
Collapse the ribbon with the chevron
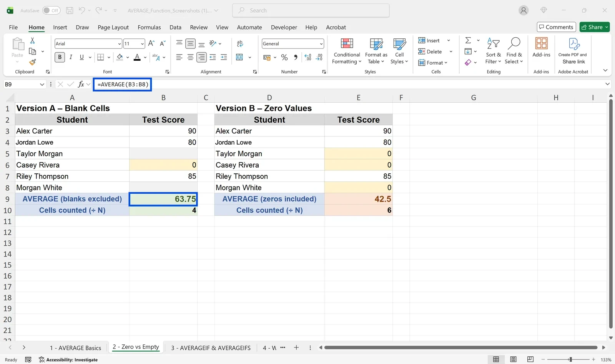tap(605, 70)
